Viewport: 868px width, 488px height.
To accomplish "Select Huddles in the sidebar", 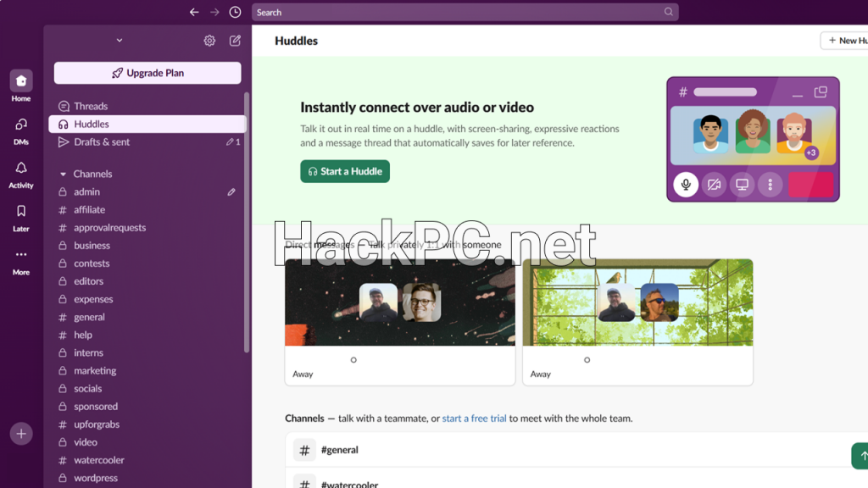I will (147, 124).
